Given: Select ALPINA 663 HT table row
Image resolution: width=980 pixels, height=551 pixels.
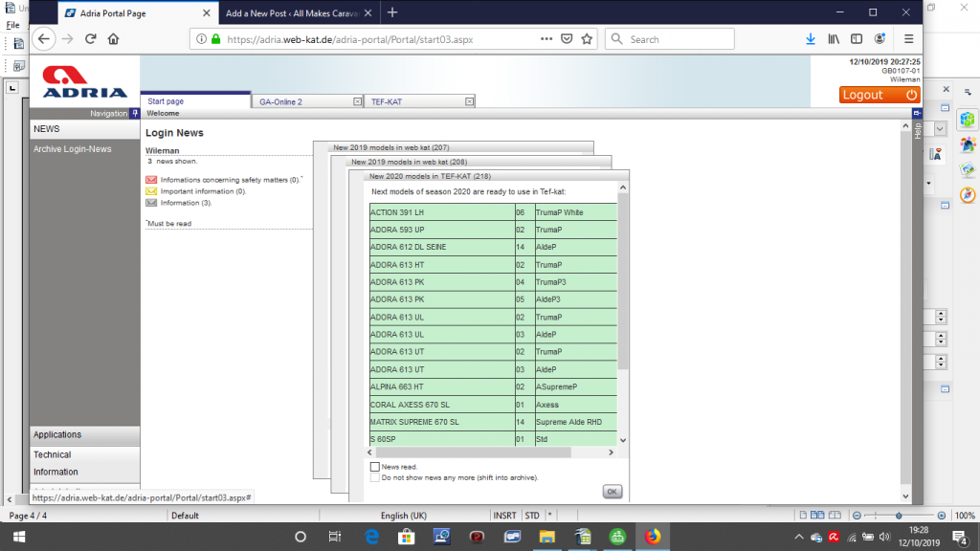Looking at the screenshot, I should tap(493, 386).
